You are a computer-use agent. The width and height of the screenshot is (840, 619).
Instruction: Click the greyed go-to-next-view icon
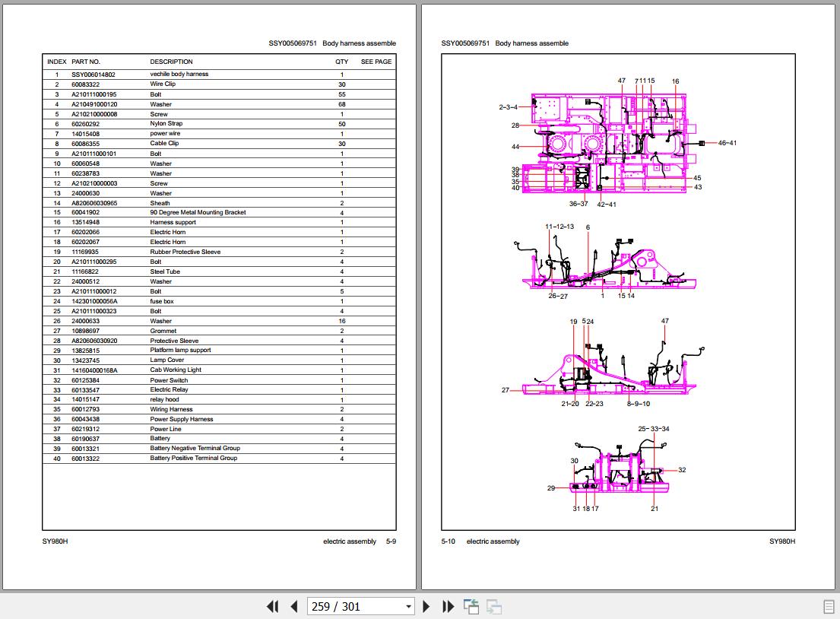click(x=493, y=606)
